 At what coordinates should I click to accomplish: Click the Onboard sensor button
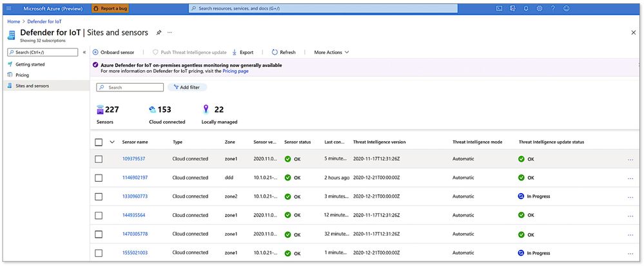tap(113, 52)
